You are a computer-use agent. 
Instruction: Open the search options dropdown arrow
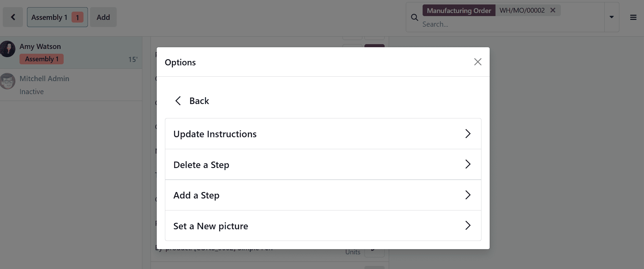(611, 17)
